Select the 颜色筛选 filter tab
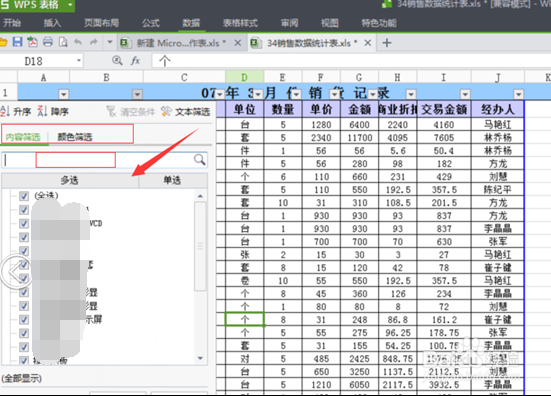Viewport: 551px width, 396px height. [x=75, y=137]
